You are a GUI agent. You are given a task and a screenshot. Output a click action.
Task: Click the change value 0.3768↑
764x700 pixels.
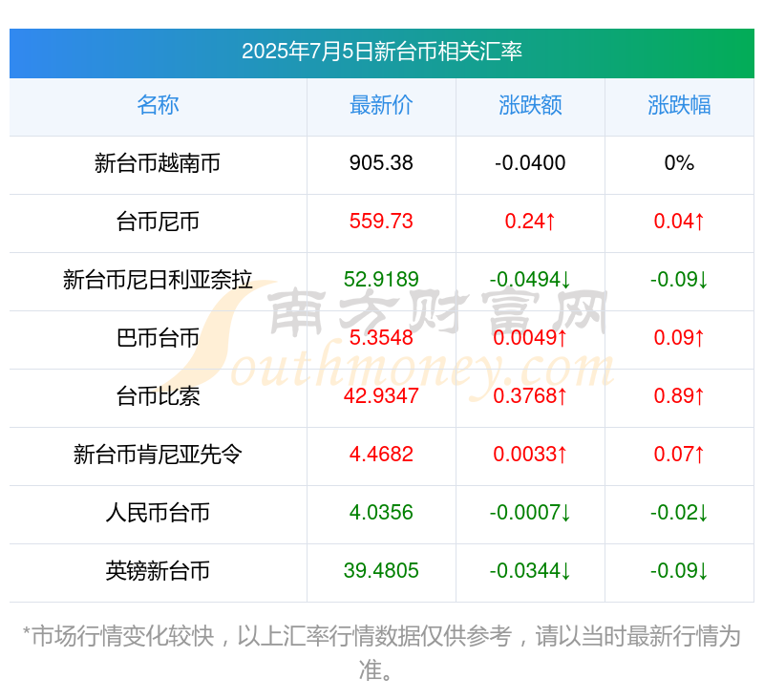tap(530, 396)
